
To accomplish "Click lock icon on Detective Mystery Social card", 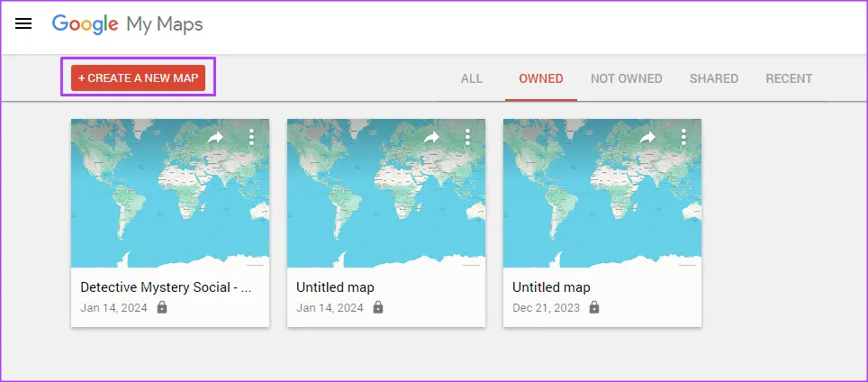I will 162,307.
